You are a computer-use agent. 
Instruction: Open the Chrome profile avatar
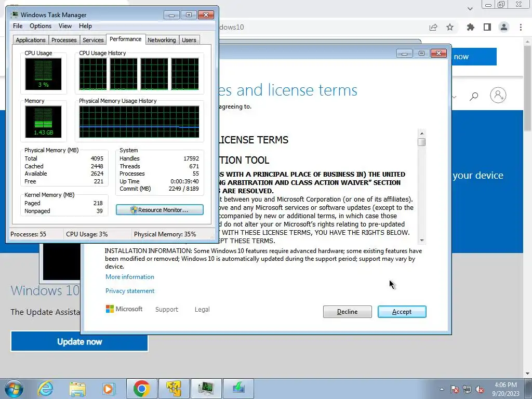[504, 27]
